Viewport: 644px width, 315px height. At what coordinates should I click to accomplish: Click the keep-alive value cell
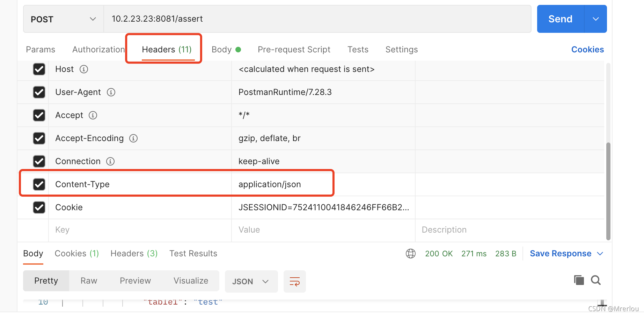(x=323, y=161)
